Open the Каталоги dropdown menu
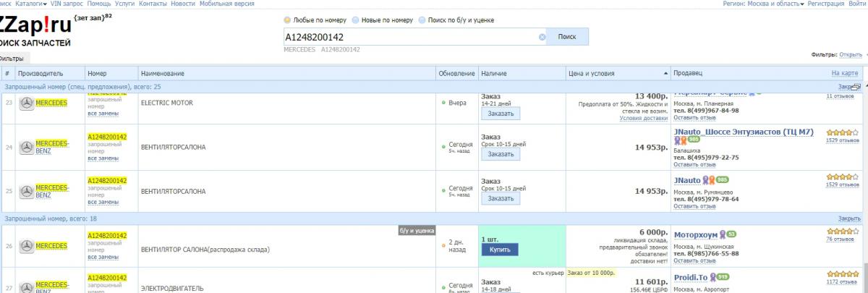The width and height of the screenshot is (868, 293). click(x=31, y=4)
